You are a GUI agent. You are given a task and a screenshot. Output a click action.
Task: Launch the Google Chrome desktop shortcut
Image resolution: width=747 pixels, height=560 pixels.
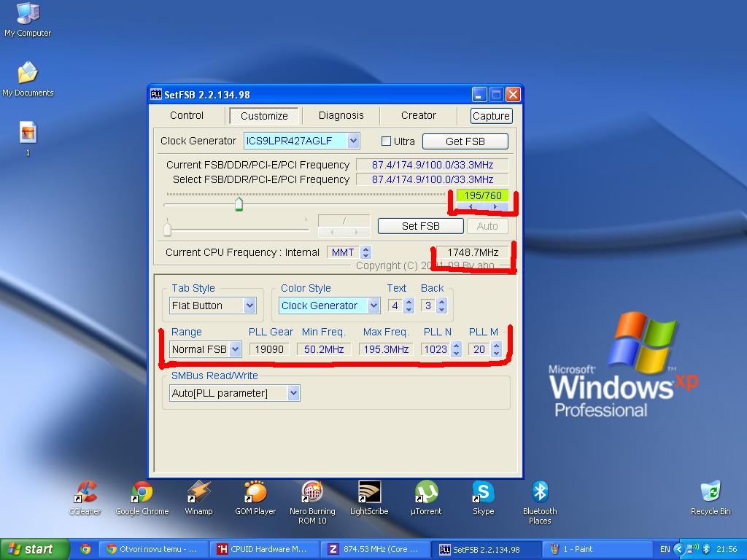[142, 497]
